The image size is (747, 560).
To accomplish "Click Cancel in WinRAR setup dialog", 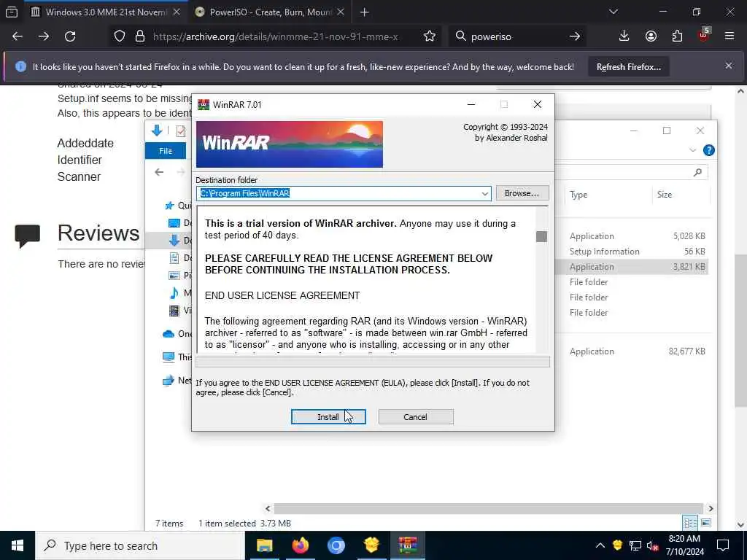I will [x=415, y=416].
